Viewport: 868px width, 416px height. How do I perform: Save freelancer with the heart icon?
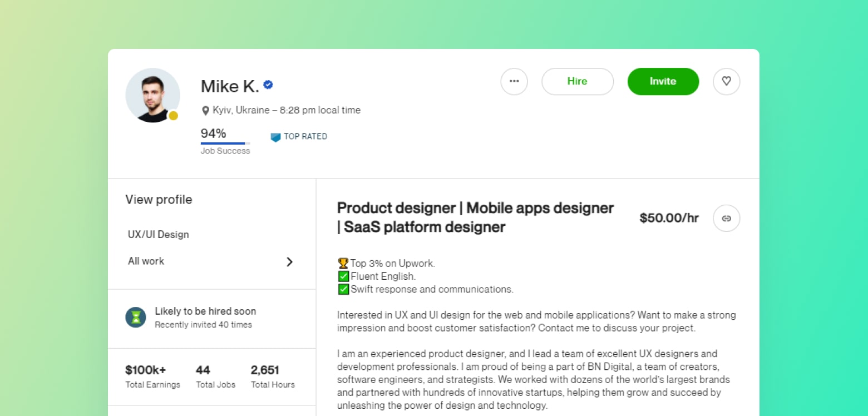click(727, 81)
